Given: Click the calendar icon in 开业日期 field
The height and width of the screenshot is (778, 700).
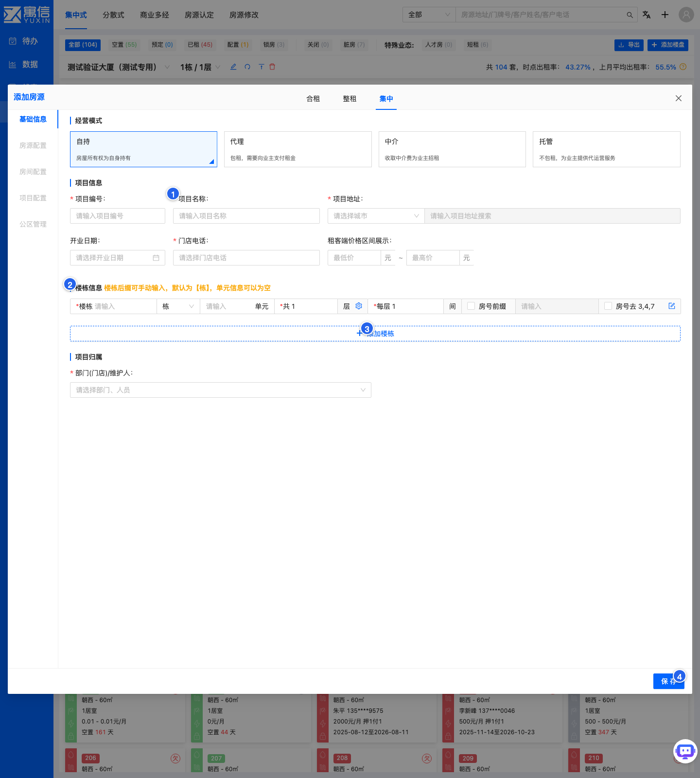Looking at the screenshot, I should (156, 258).
